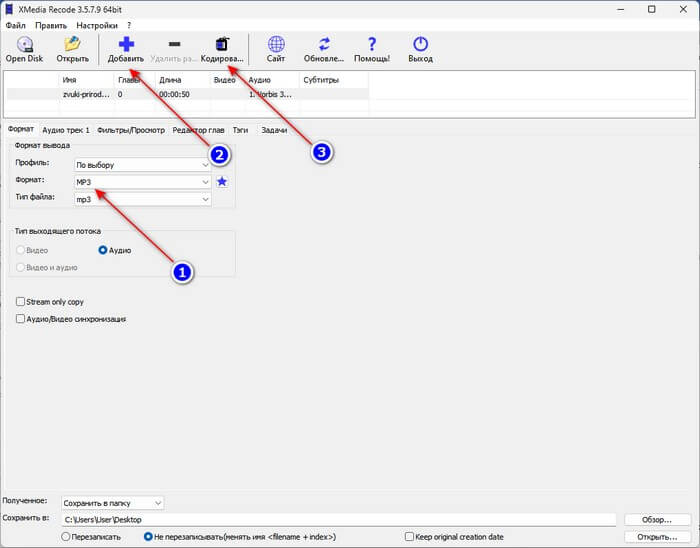Screen dimensions: 700x548
Task: Select the Видео radio button
Action: pos(20,250)
